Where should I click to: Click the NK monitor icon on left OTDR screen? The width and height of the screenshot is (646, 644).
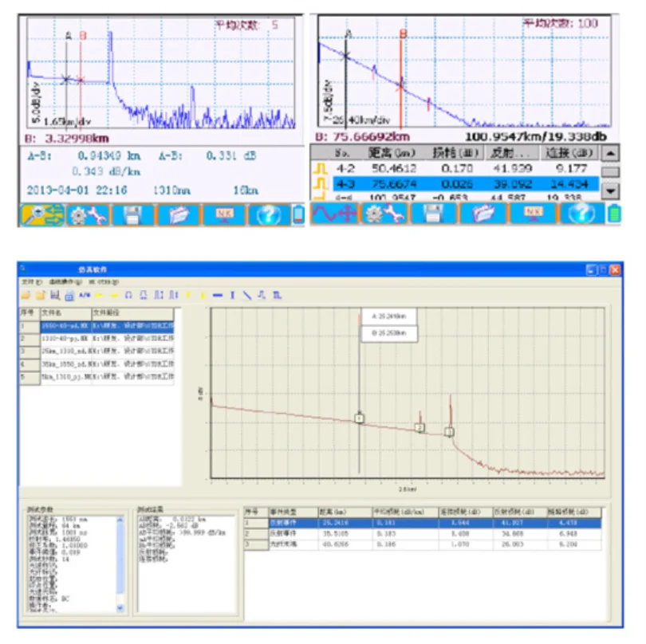224,215
